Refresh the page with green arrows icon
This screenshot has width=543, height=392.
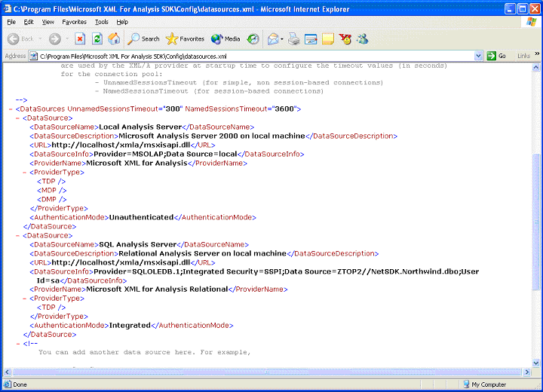tap(97, 38)
